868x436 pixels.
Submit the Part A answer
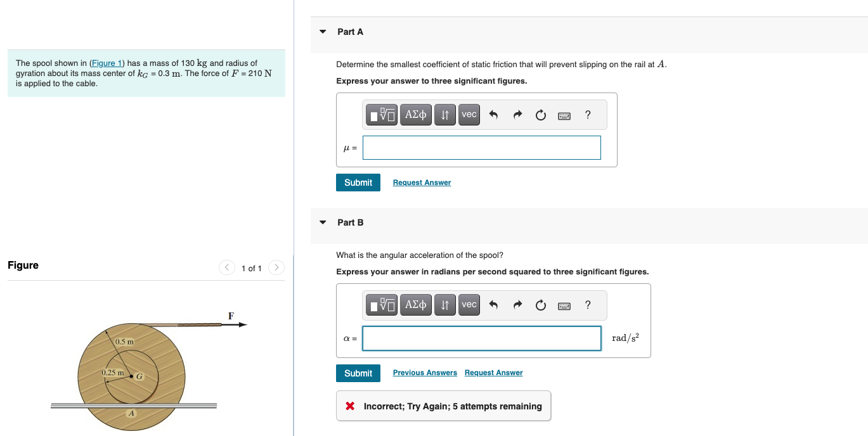(x=358, y=183)
